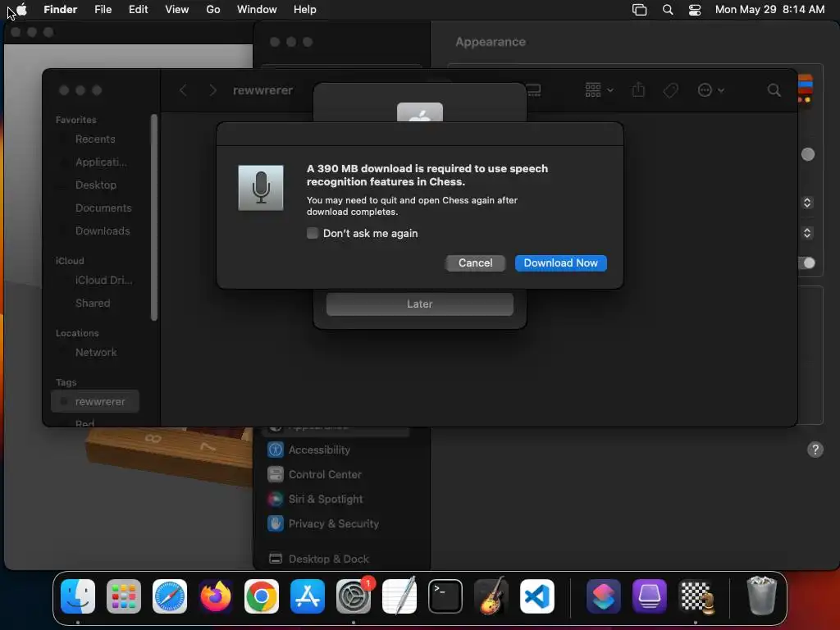Click the Later button

(419, 304)
